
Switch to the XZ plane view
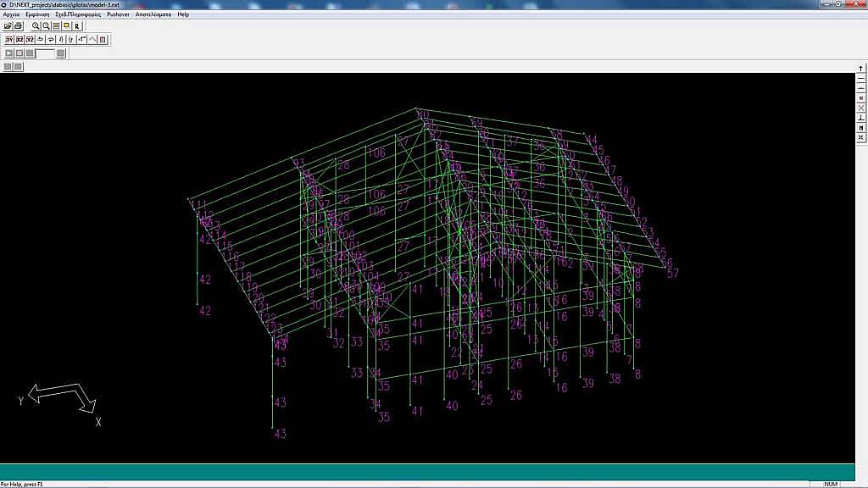pos(19,40)
